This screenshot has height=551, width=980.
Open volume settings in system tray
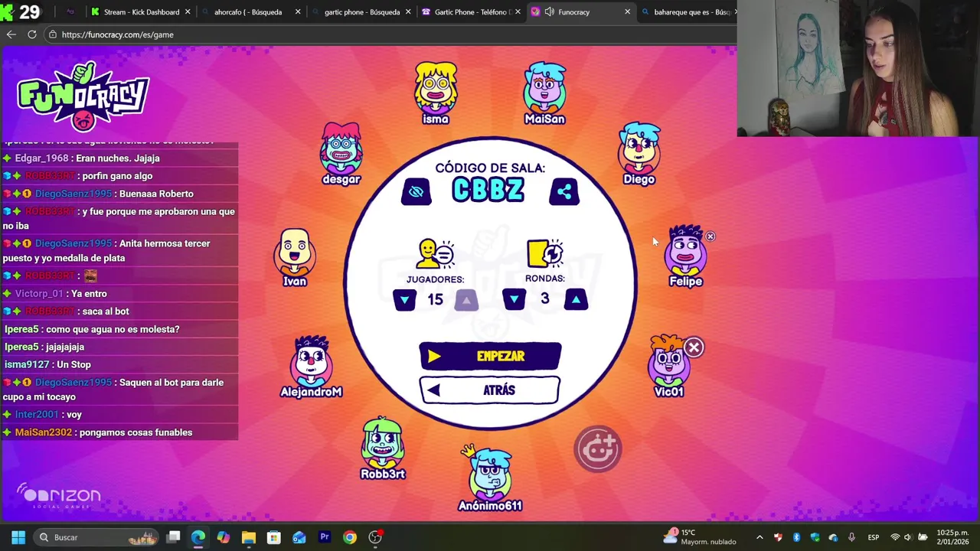(x=908, y=537)
